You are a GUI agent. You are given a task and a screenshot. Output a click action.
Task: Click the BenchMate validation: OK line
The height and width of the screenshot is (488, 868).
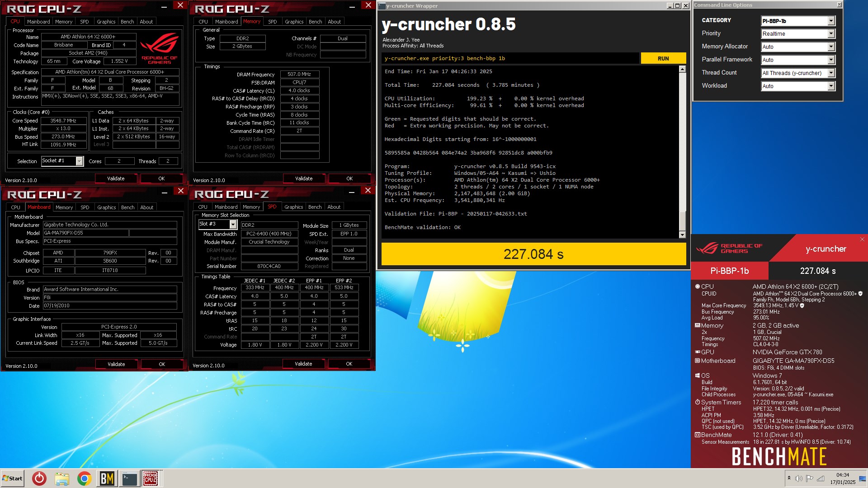422,227
